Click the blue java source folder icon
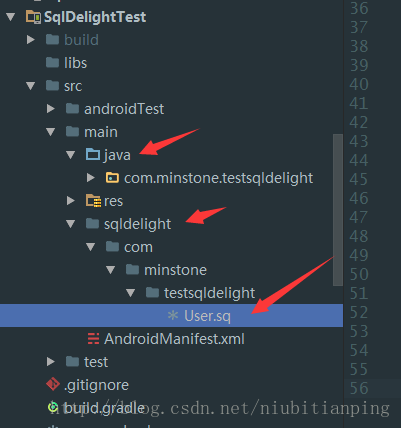 pyautogui.click(x=93, y=154)
